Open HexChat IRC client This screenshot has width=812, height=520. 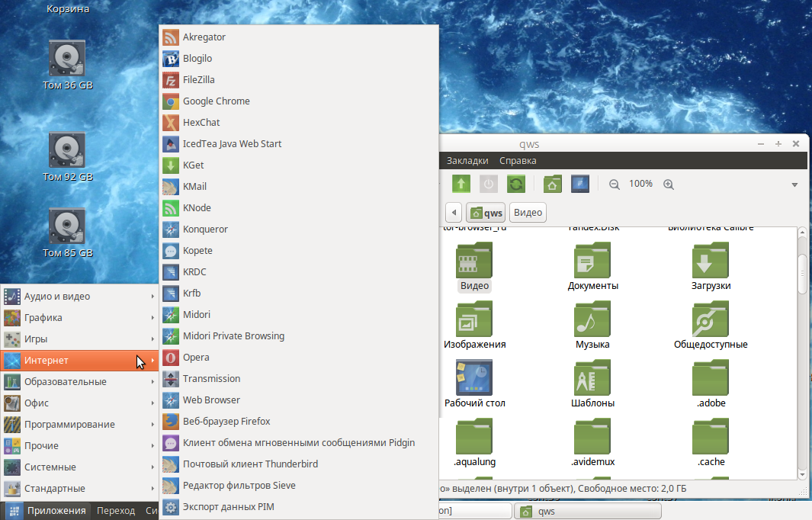pos(299,122)
